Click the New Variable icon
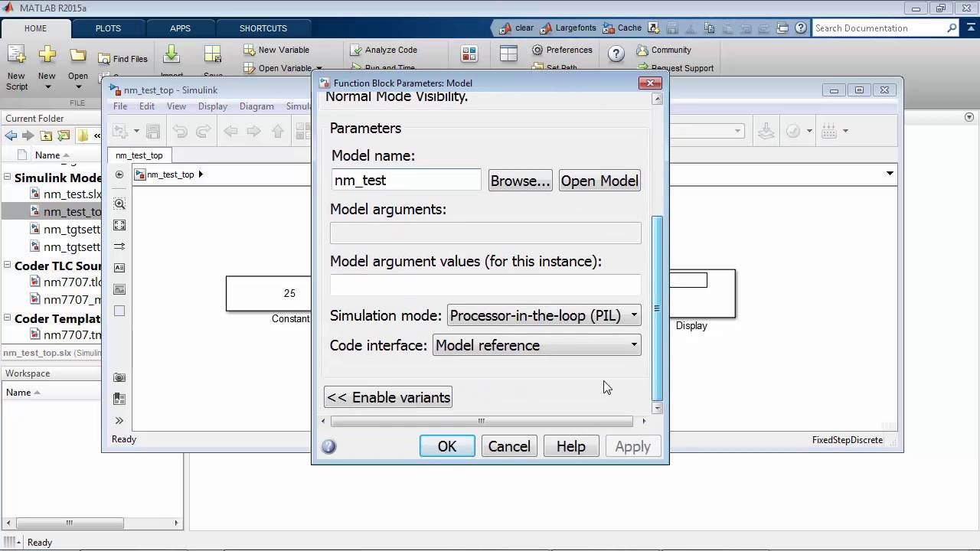 (x=250, y=50)
